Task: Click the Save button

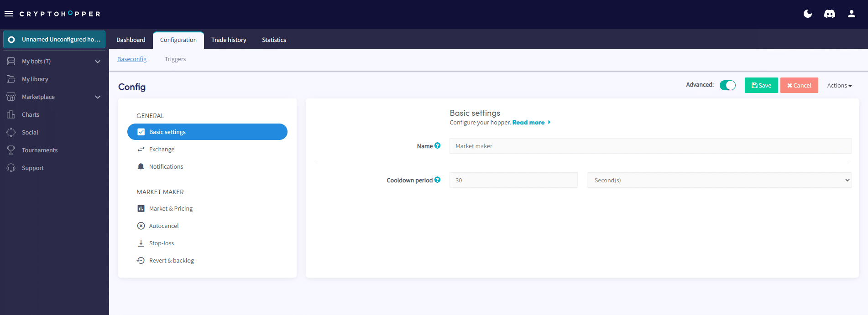Action: coord(761,85)
